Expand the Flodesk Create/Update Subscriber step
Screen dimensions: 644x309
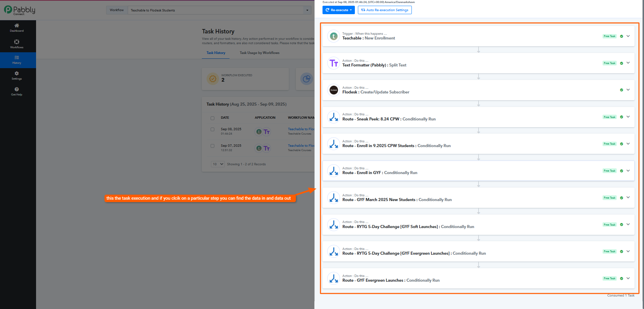[x=628, y=90]
